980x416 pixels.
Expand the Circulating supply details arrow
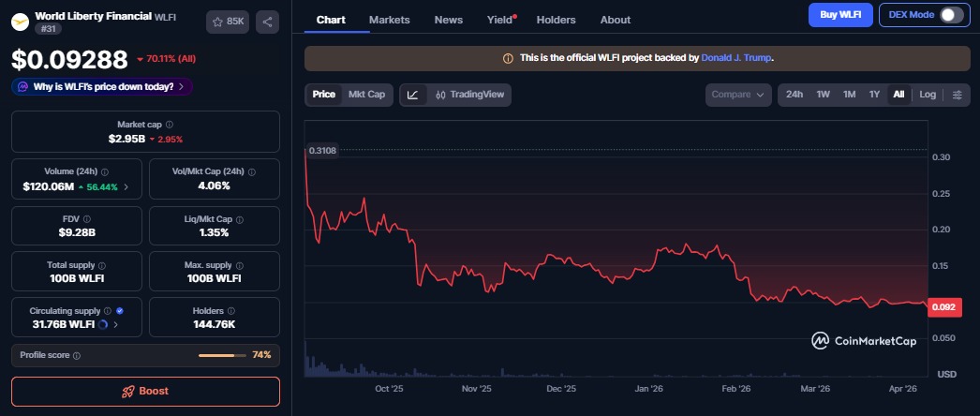(116, 325)
